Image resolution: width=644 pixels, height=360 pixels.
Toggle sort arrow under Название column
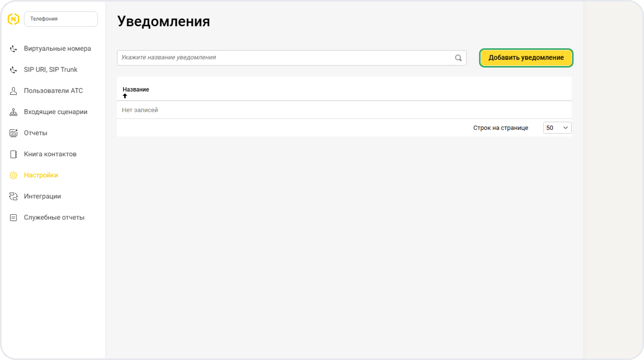[125, 96]
